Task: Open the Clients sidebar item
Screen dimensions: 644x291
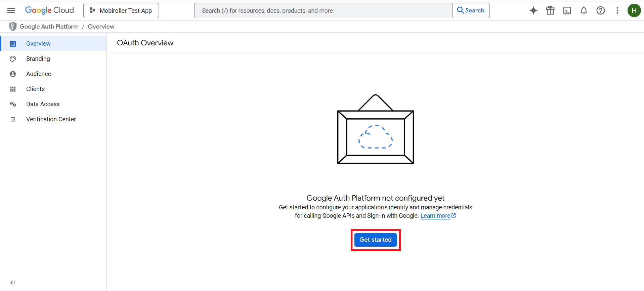Action: 53,89
